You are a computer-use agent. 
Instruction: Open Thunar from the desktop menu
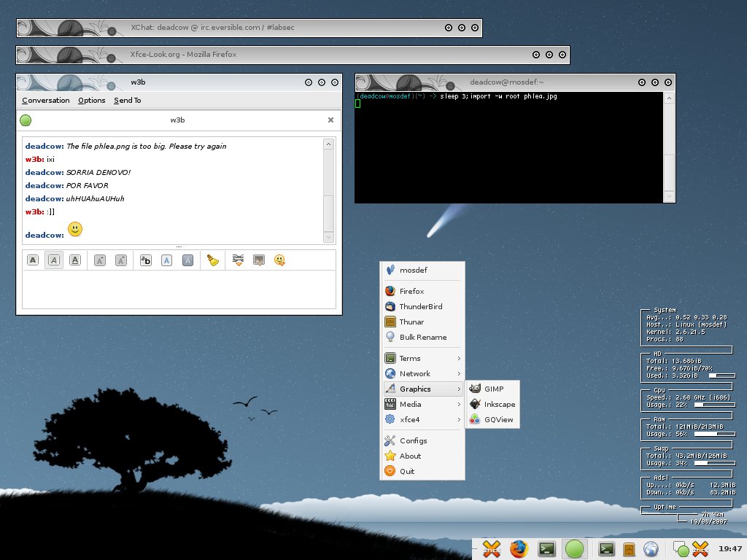(x=422, y=322)
